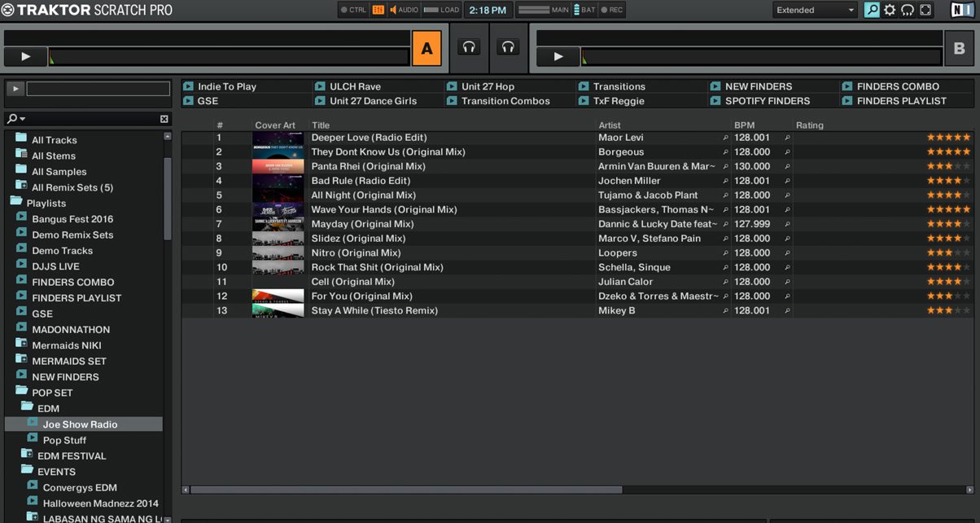Open the Preferences gear icon
Viewport: 980px width, 523px height.
889,10
